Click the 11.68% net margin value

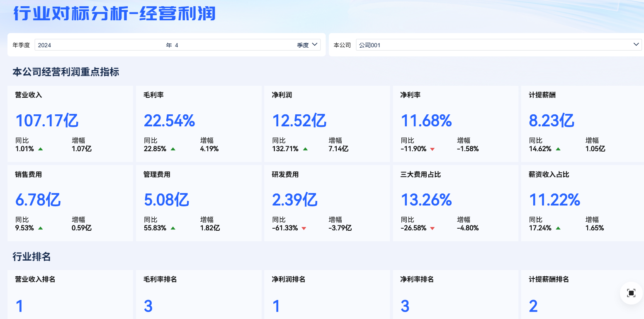tap(426, 121)
